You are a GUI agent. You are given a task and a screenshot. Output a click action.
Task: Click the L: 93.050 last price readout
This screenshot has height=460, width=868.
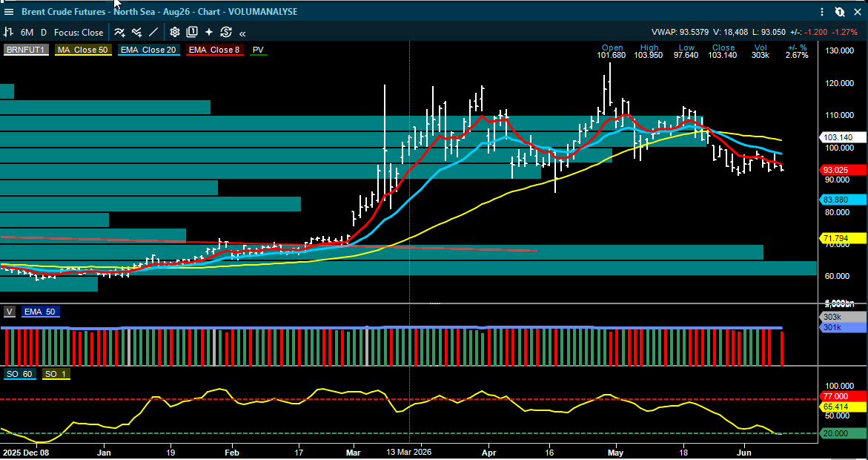point(769,33)
